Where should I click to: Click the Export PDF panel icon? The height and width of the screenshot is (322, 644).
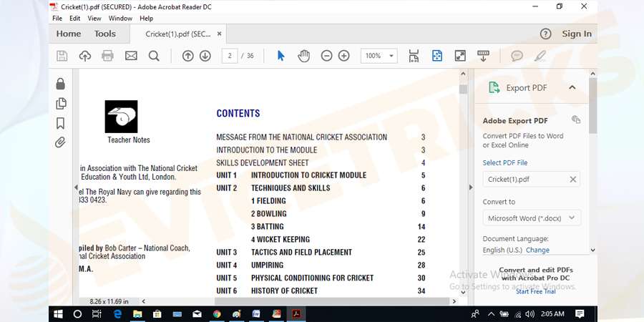point(494,87)
